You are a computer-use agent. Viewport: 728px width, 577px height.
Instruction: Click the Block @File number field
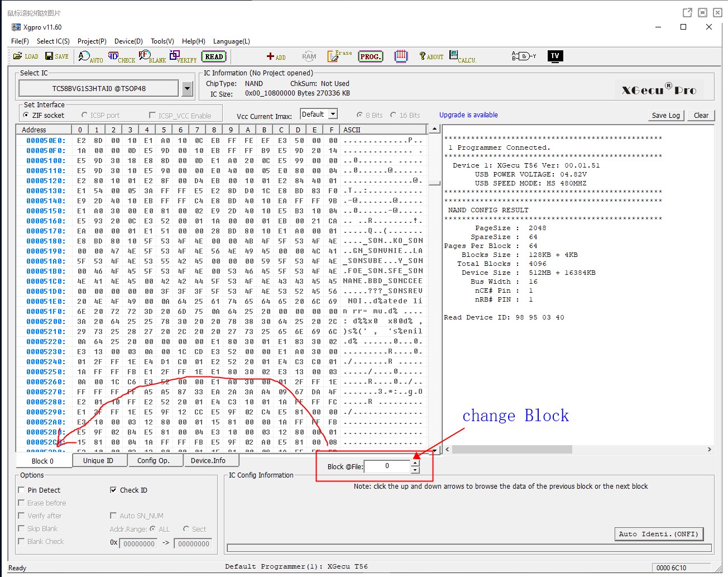(x=387, y=466)
